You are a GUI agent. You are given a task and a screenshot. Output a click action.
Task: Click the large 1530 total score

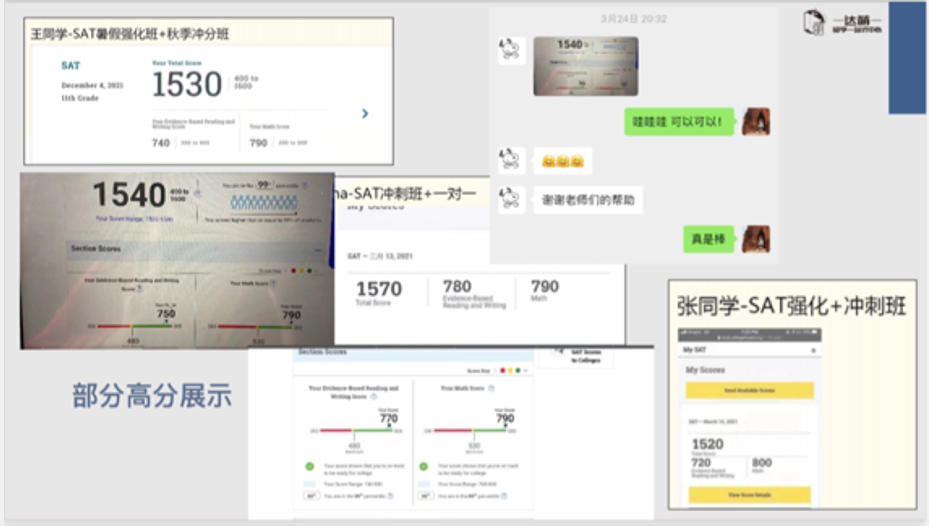click(187, 84)
